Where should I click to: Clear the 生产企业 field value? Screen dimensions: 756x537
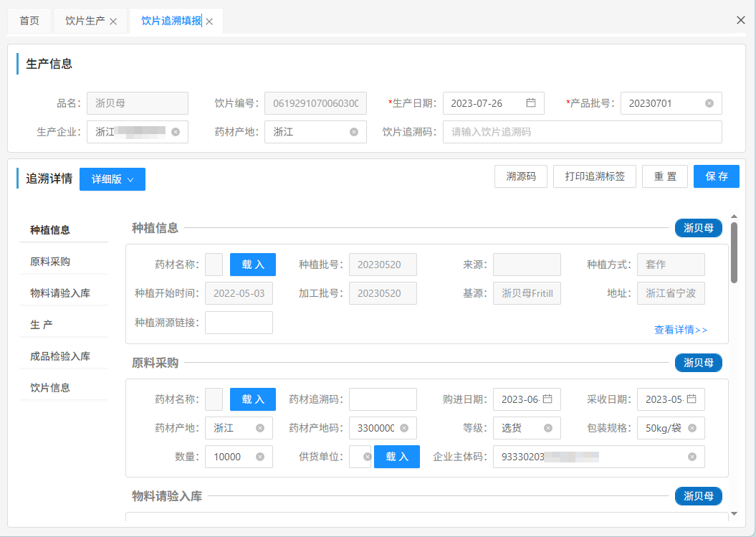pos(176,132)
